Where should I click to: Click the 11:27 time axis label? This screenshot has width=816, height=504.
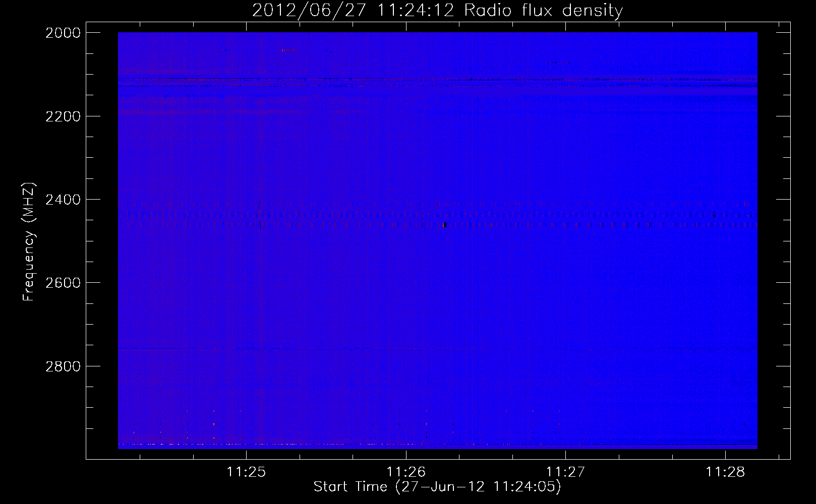coord(566,472)
